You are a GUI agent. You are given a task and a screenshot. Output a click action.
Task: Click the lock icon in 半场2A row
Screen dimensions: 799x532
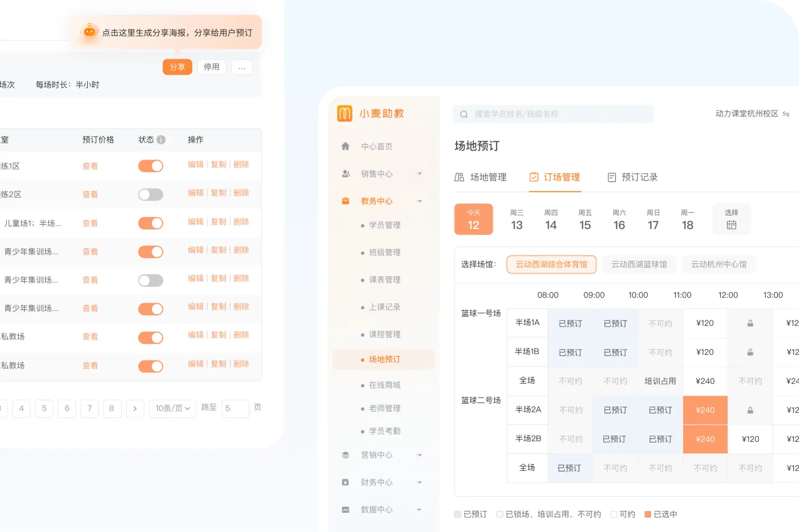point(750,410)
